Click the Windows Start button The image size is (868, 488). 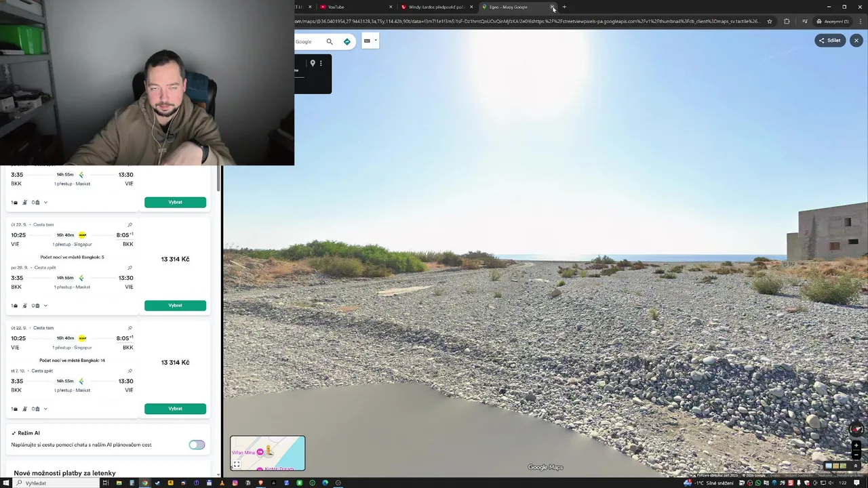click(x=7, y=483)
